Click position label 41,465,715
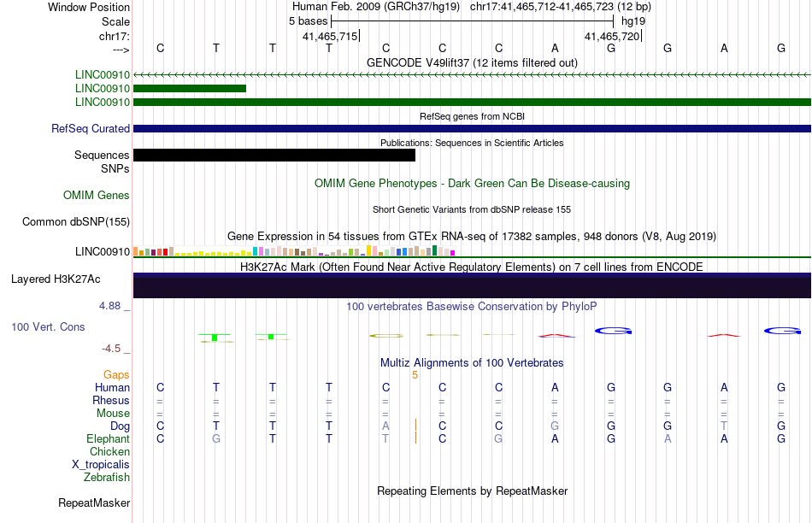Image resolution: width=812 pixels, height=523 pixels. pos(330,36)
